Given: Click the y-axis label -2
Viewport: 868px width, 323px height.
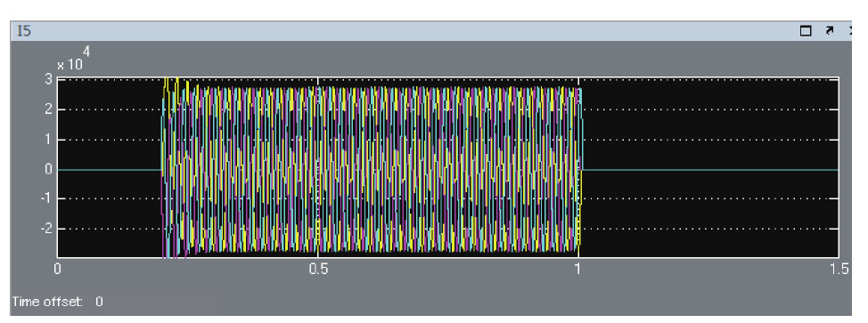Looking at the screenshot, I should (x=46, y=229).
